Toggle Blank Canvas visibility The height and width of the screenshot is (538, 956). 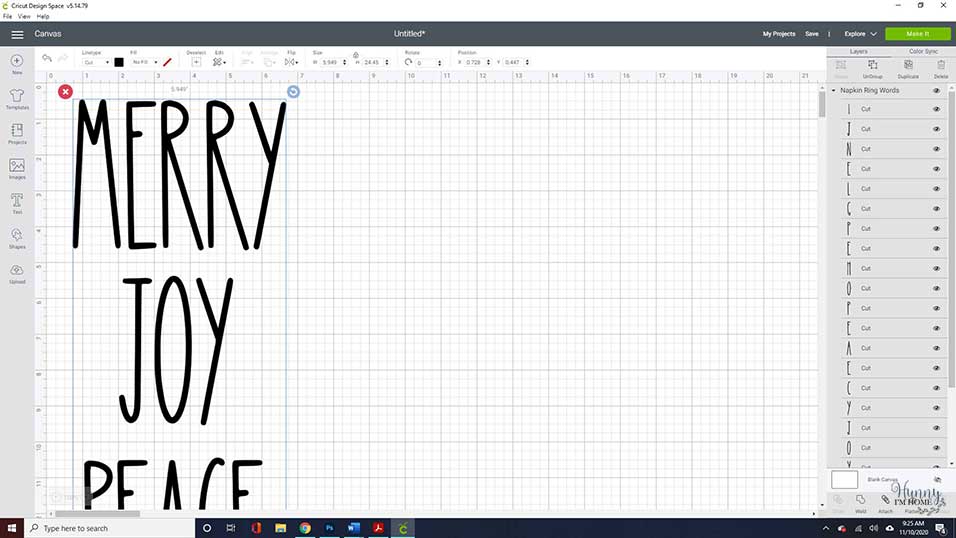[937, 479]
